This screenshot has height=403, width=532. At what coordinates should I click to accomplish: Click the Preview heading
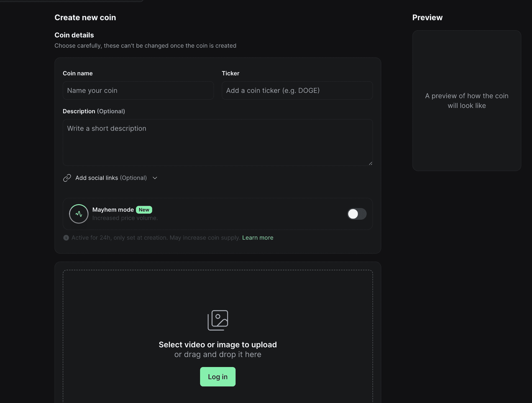[x=427, y=17]
